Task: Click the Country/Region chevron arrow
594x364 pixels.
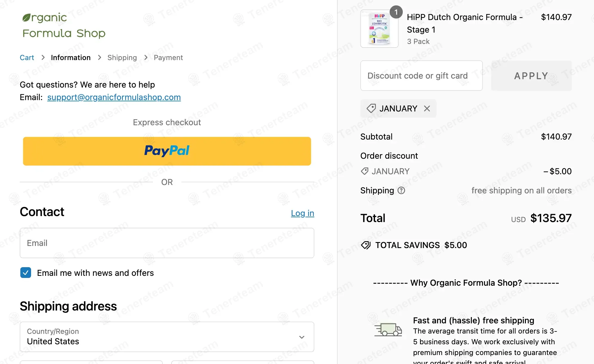Action: pyautogui.click(x=302, y=337)
